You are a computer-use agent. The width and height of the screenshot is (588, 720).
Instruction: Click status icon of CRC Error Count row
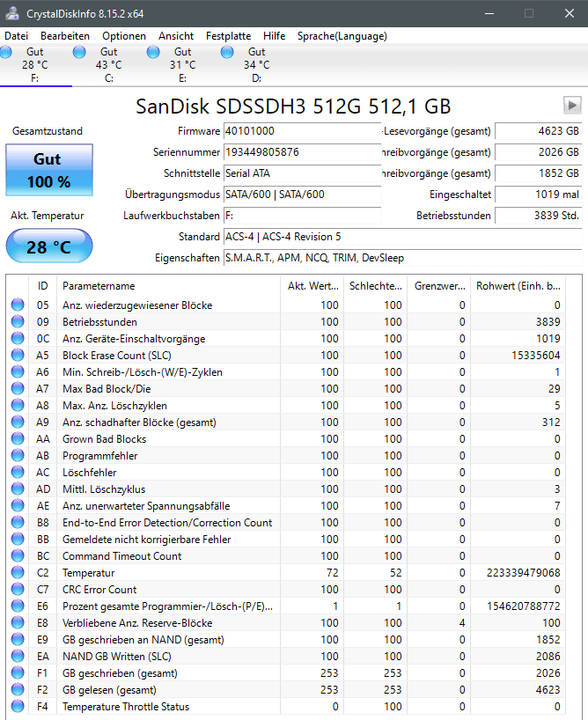point(18,589)
